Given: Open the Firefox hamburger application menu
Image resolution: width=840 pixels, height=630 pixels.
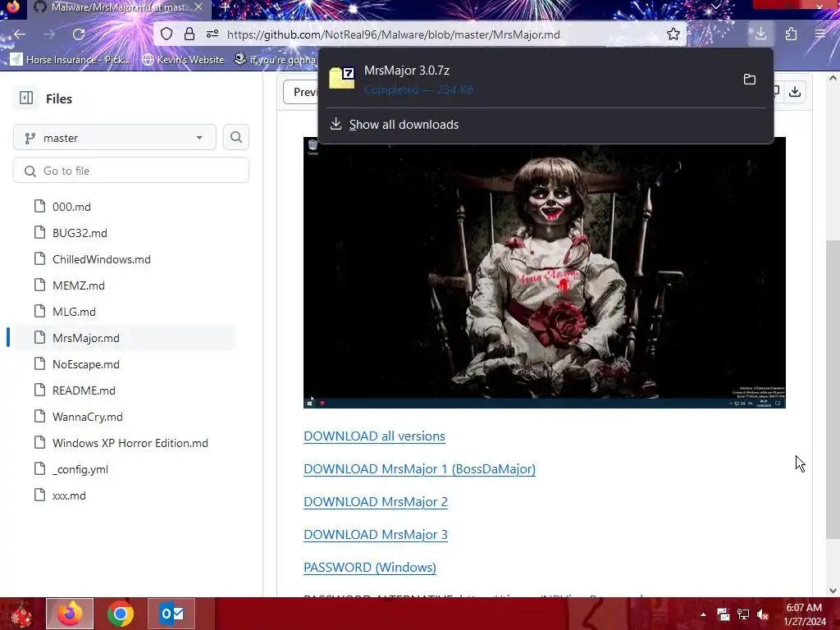Looking at the screenshot, I should coord(820,34).
